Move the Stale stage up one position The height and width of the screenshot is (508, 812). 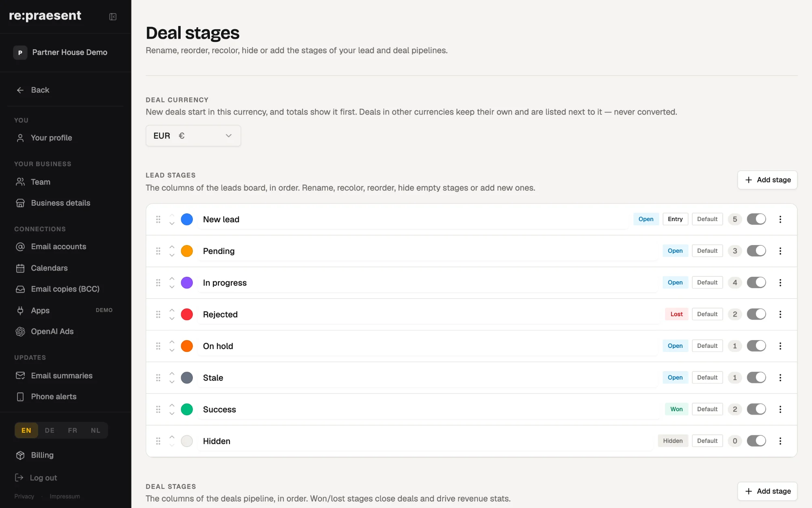click(x=172, y=373)
